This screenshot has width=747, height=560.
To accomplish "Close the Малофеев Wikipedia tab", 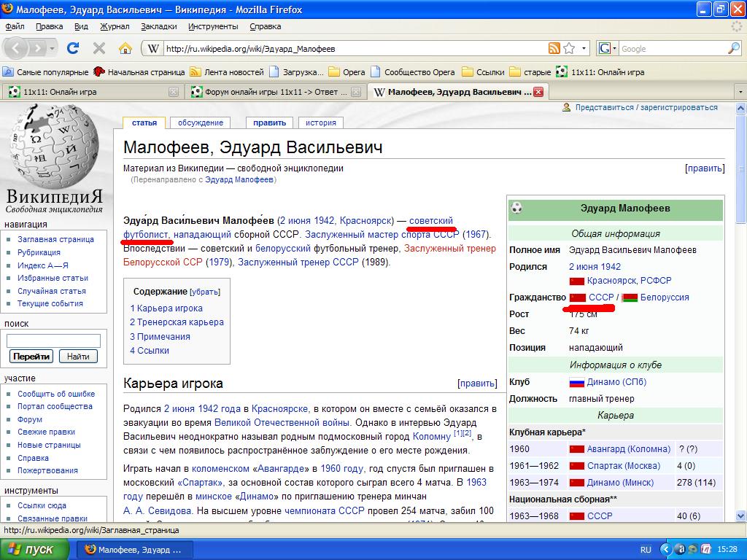I will (x=538, y=92).
